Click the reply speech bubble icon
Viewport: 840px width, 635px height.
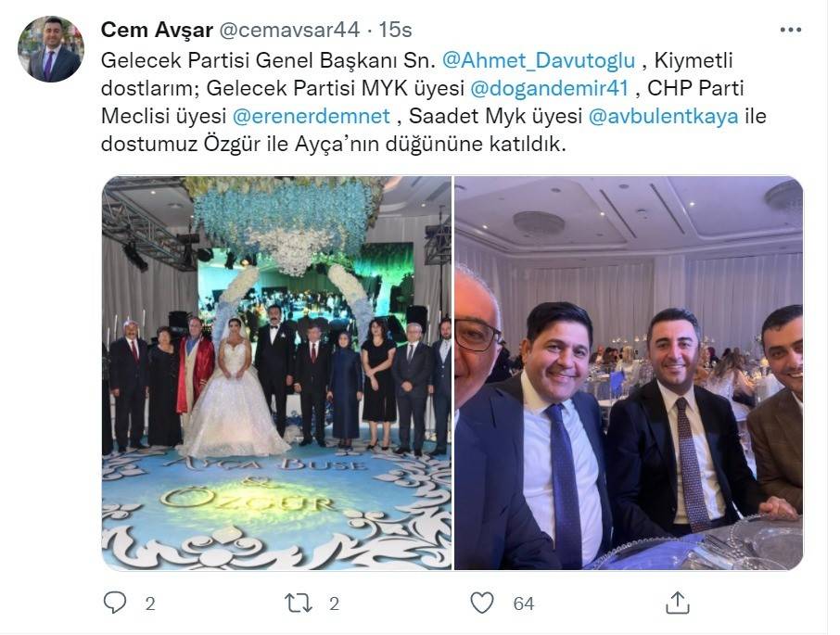[115, 603]
